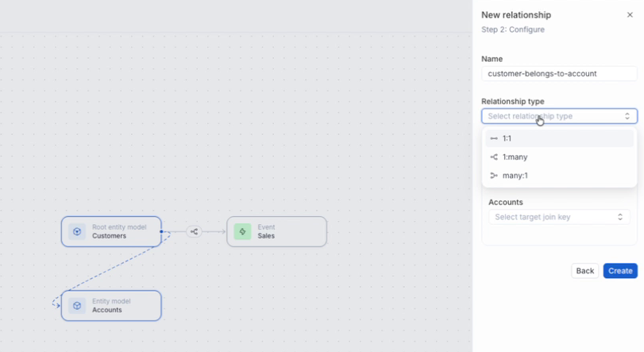644x352 pixels.
Task: Click the cube icon on Accounts node
Action: 77,306
